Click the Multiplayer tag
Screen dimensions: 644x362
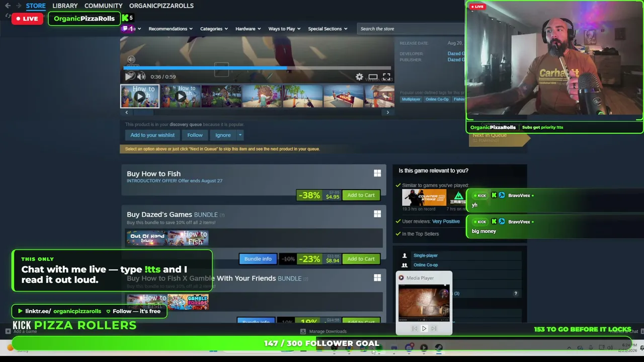(411, 100)
